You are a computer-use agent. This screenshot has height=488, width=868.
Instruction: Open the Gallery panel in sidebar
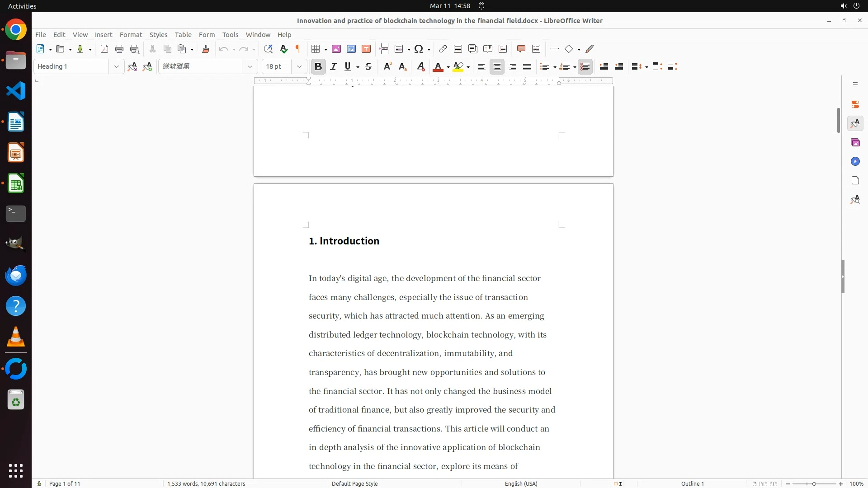coord(855,142)
